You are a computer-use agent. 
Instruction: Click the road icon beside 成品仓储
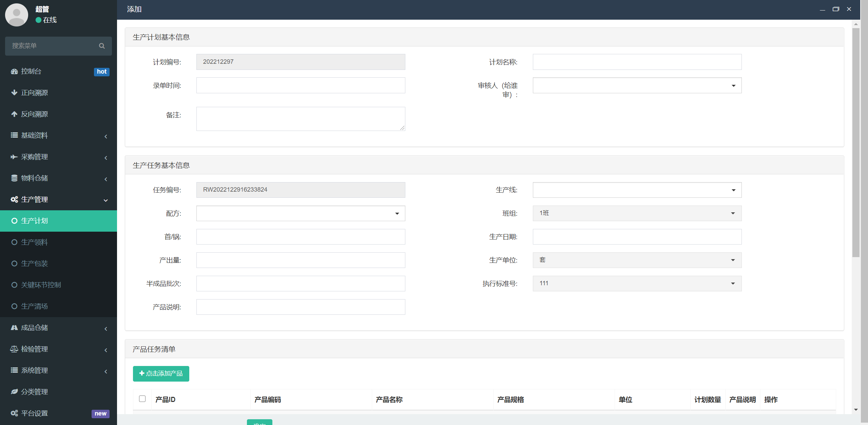(14, 328)
